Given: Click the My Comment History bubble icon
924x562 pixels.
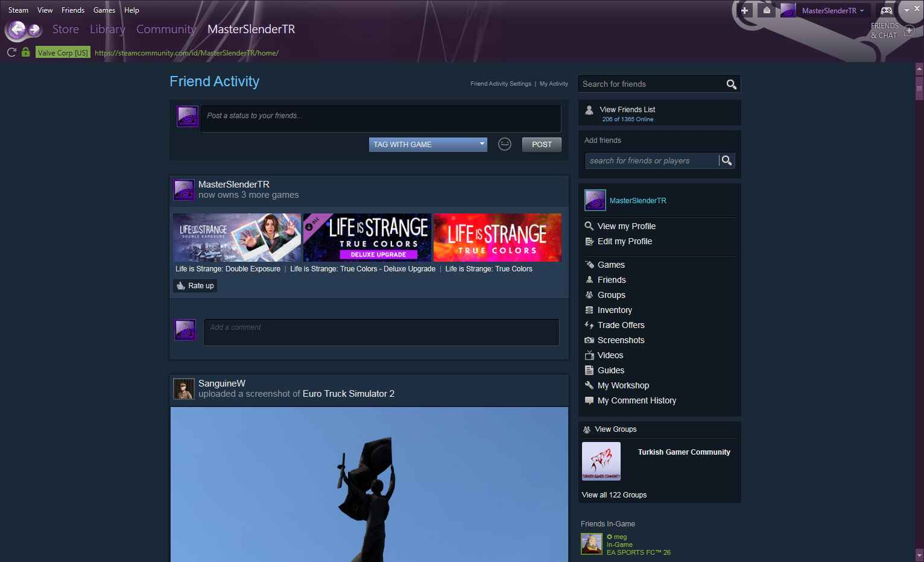Looking at the screenshot, I should click(x=589, y=400).
